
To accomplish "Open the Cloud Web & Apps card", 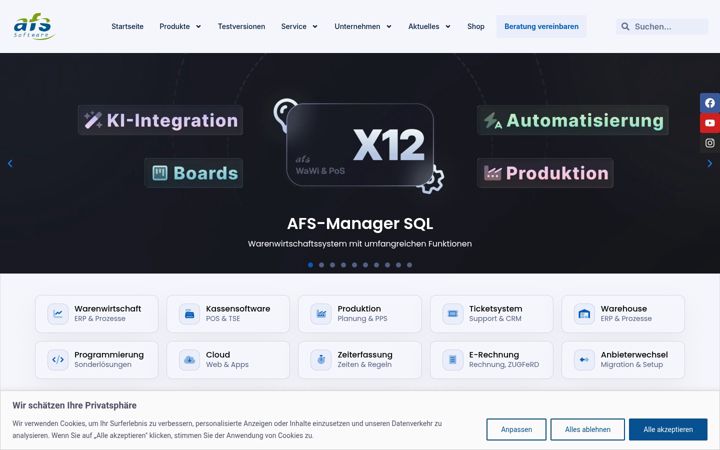I will click(228, 360).
